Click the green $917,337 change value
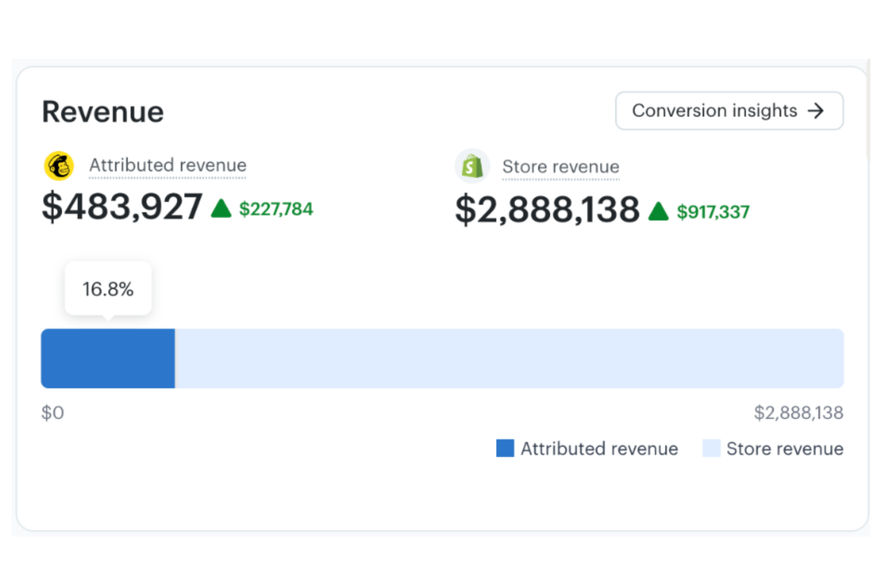This screenshot has height=588, width=882. 713,212
